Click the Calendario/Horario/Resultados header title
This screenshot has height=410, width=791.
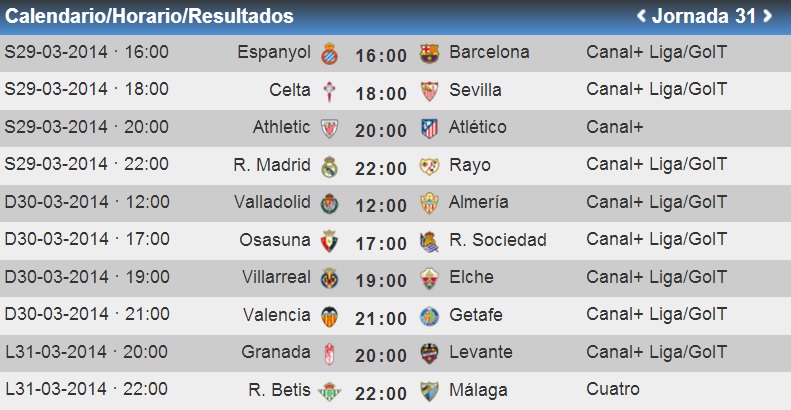pyautogui.click(x=149, y=16)
